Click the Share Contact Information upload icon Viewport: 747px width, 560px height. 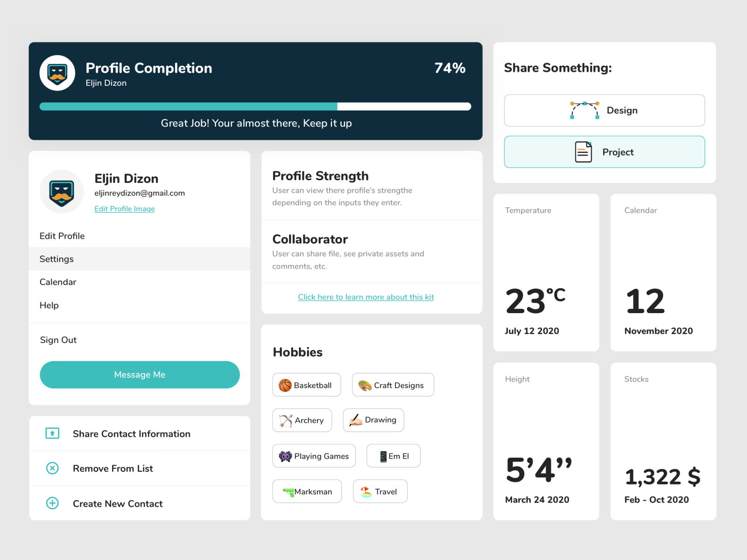pos(52,434)
